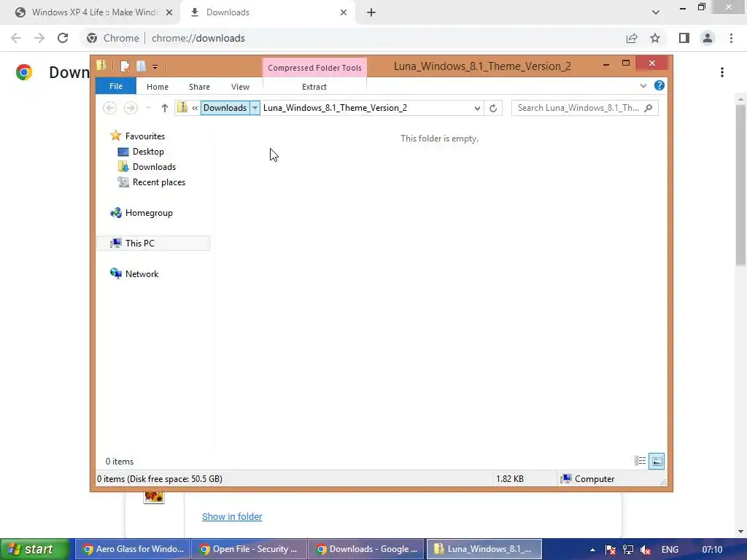Click the Downloads breadcrumb in address bar

(225, 108)
